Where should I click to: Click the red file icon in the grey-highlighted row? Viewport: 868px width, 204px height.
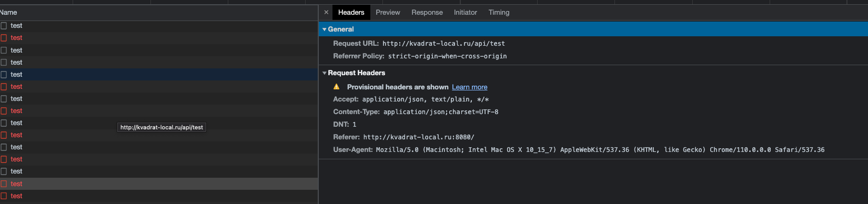(x=4, y=183)
